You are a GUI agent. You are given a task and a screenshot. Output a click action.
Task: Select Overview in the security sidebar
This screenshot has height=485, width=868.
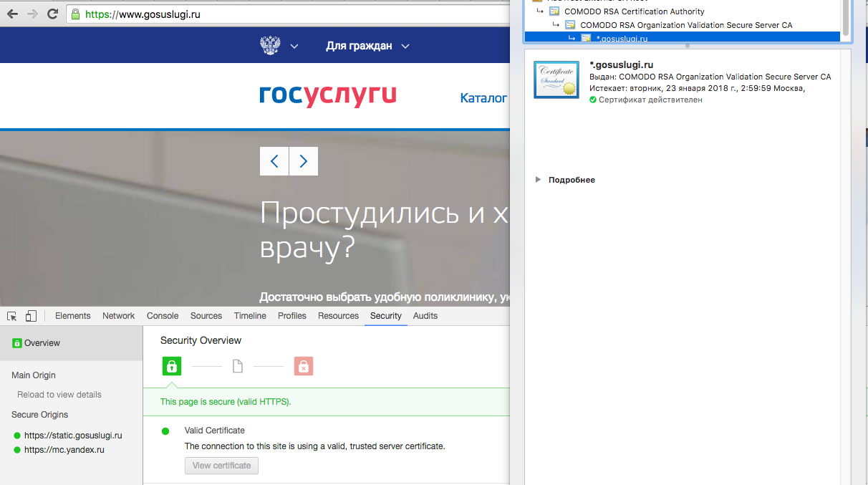(71, 343)
